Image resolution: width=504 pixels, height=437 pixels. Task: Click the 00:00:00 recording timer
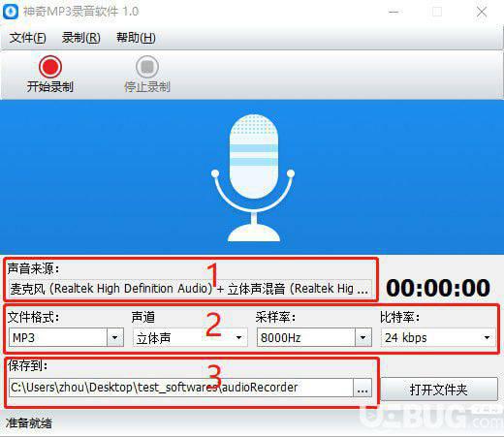point(438,288)
